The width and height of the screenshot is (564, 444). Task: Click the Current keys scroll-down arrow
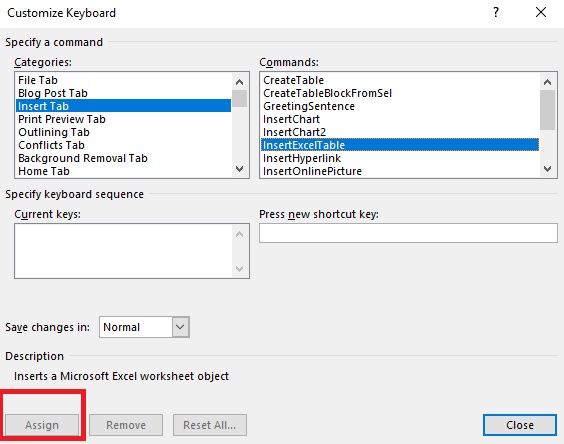240,268
